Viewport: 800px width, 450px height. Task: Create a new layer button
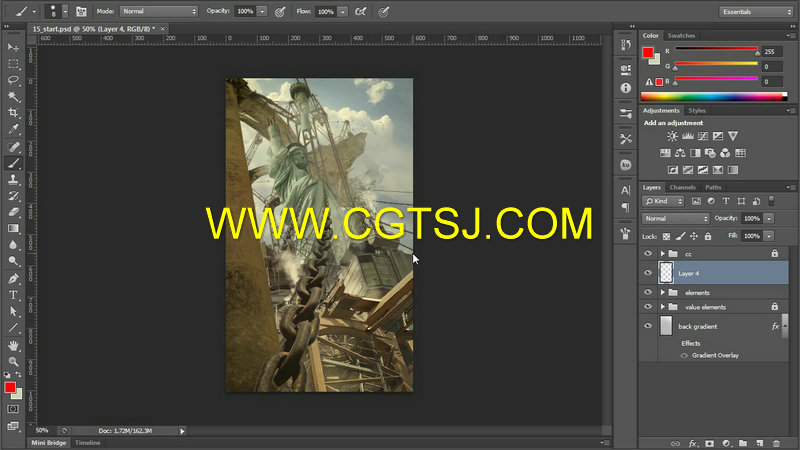(760, 443)
